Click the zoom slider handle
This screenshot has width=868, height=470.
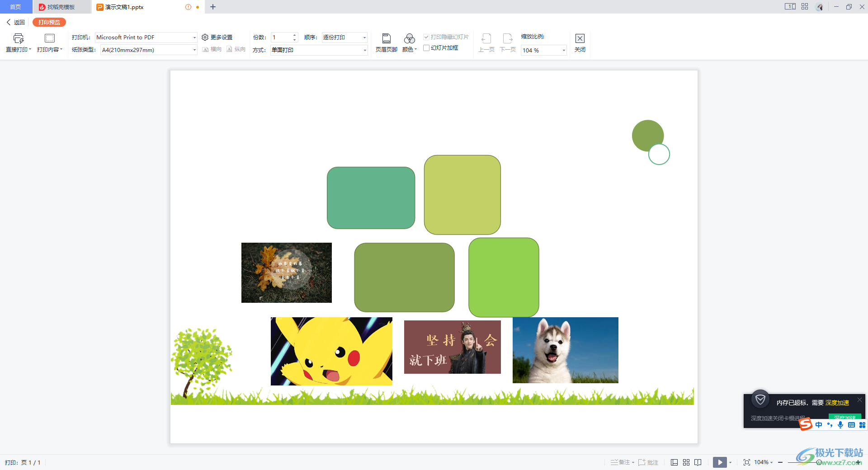click(x=819, y=462)
